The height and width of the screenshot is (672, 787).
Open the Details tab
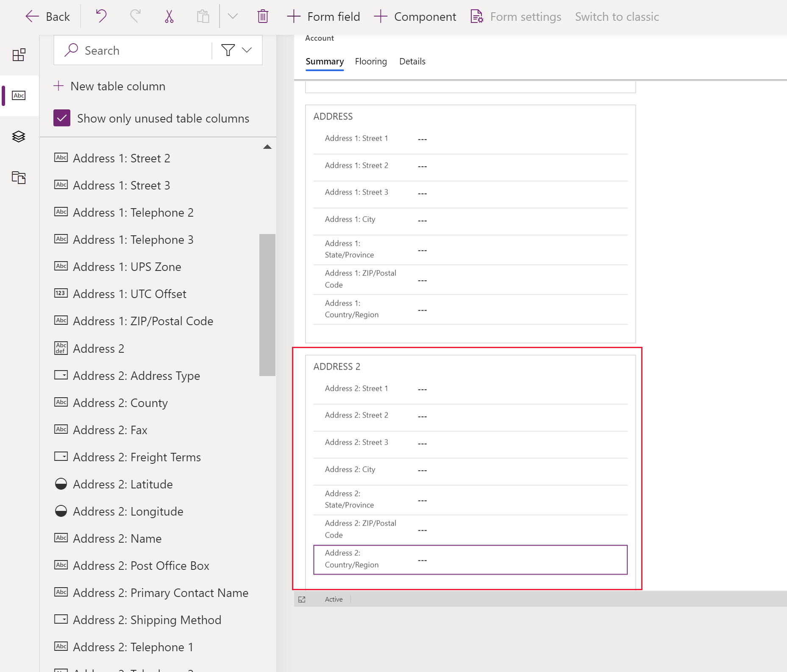(x=412, y=61)
